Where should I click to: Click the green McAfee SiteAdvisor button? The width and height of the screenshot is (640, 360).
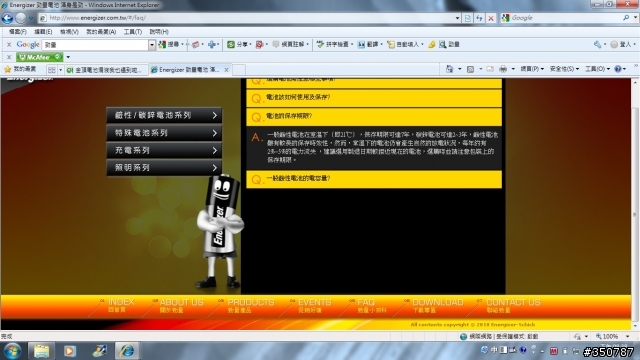click(40, 57)
